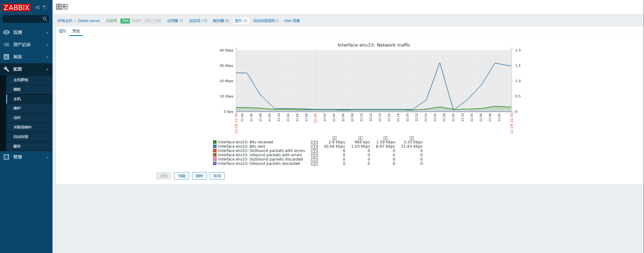Switch to the 图形 tab
644x253 pixels.
point(63,31)
